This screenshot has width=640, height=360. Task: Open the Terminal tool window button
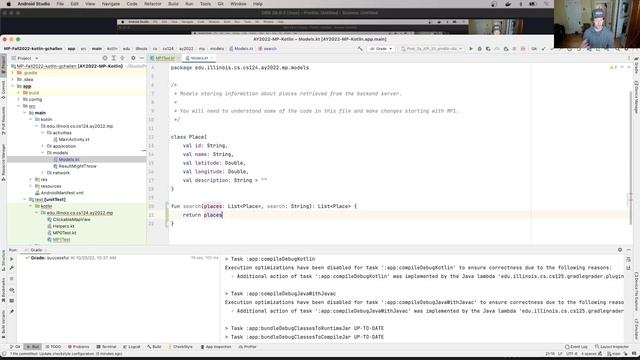(x=107, y=347)
